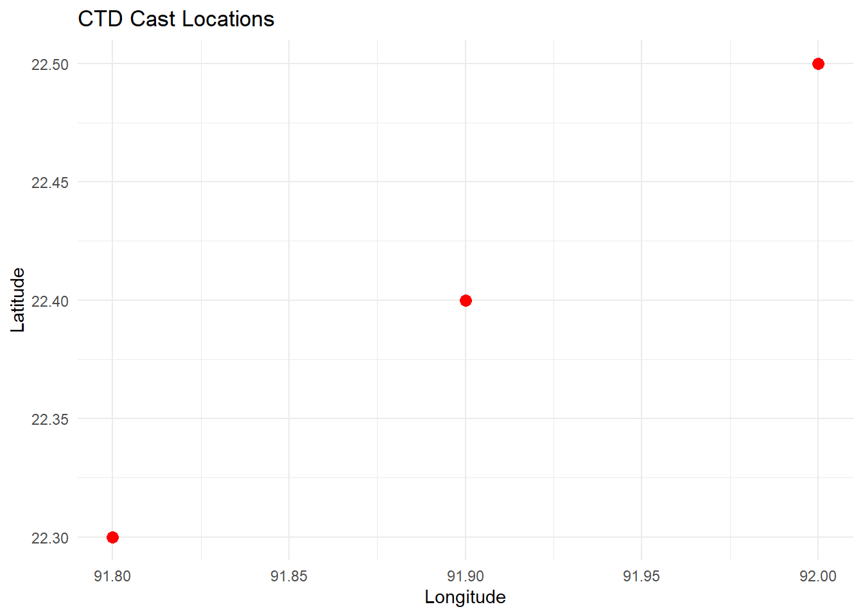Viewport: 863px width, 616px height.
Task: Select the 'Latitude' y-axis label
Action: point(18,300)
